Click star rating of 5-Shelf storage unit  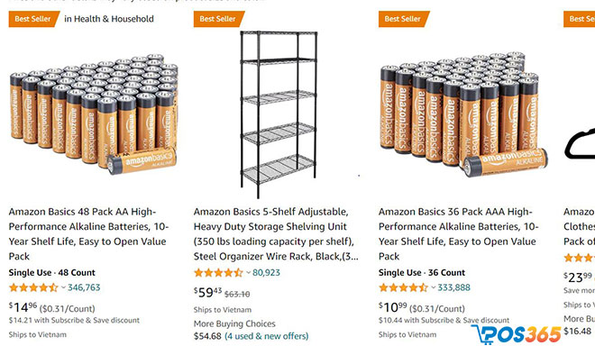click(x=218, y=273)
